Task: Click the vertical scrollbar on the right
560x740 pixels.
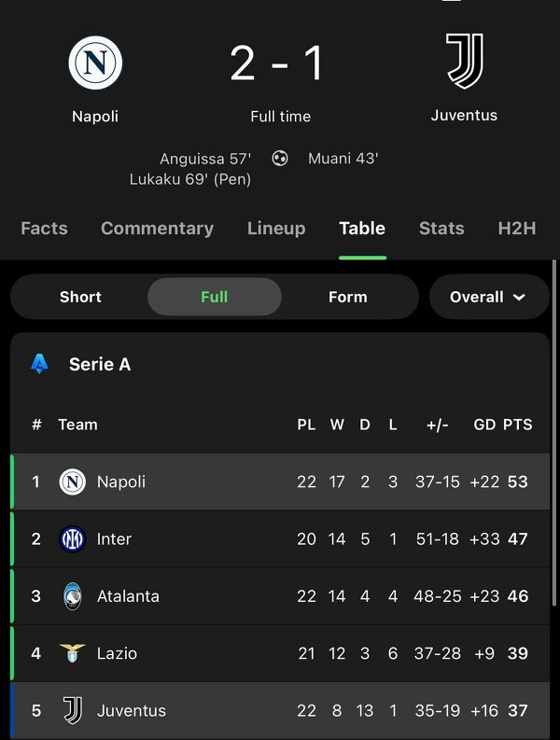Action: (x=554, y=432)
